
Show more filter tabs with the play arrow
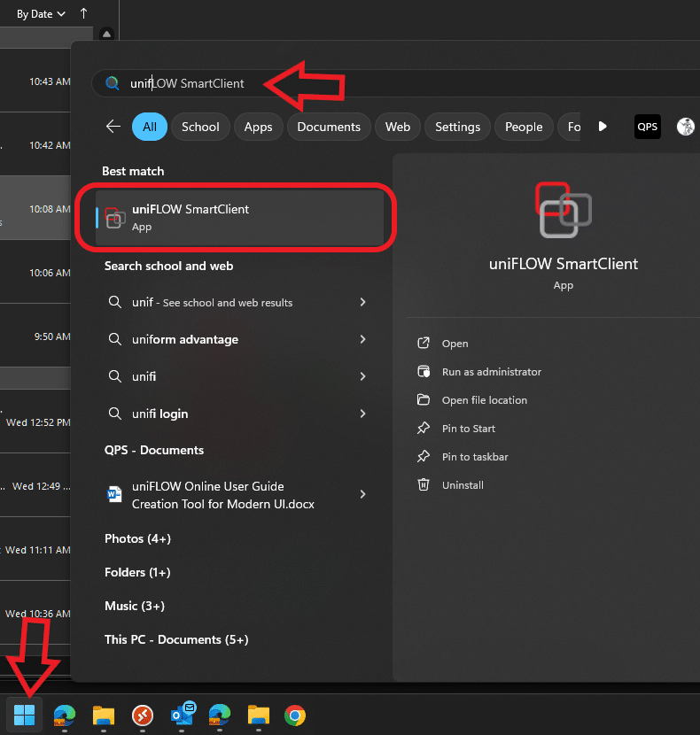pos(603,127)
